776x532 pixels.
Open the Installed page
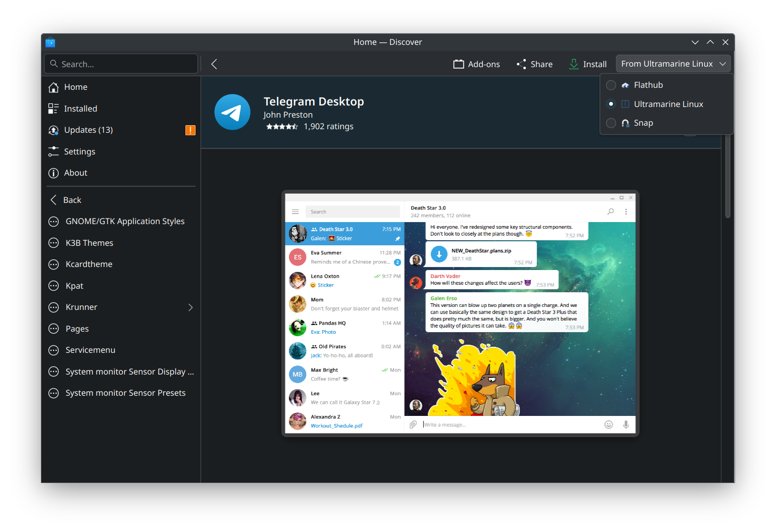click(121, 109)
